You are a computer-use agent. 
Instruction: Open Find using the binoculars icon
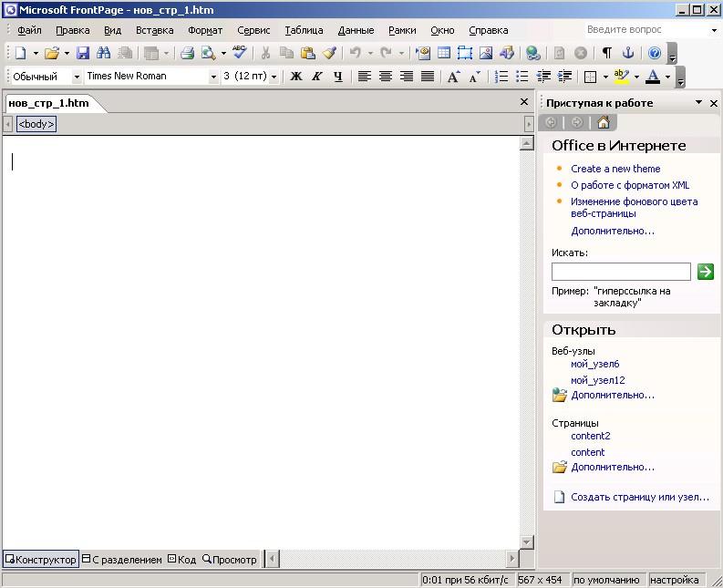[103, 53]
